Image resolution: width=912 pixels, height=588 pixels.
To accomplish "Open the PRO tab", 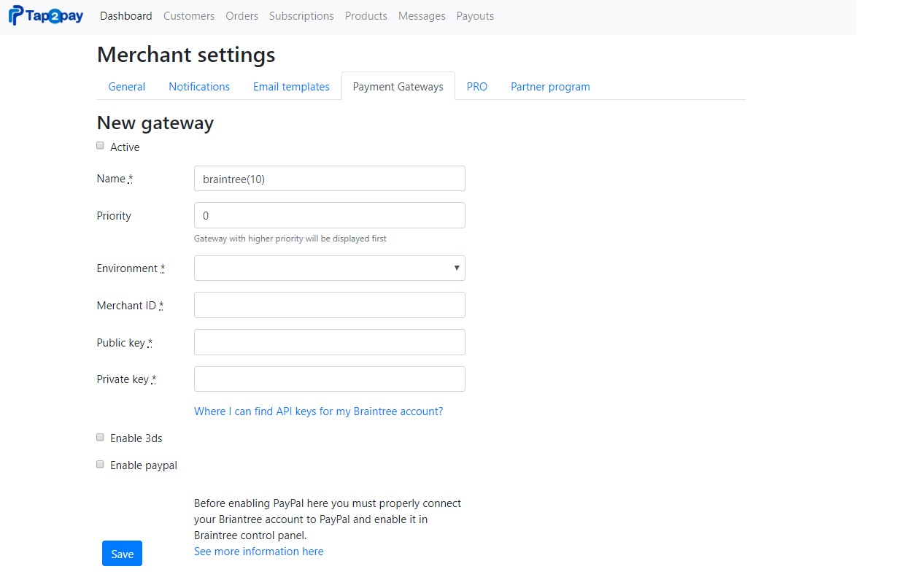I will [477, 86].
